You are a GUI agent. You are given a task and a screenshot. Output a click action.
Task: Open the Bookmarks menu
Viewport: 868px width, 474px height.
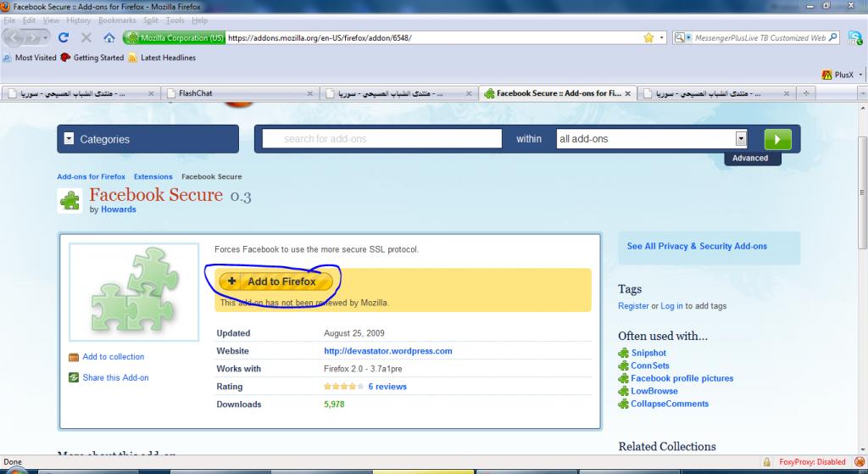115,20
